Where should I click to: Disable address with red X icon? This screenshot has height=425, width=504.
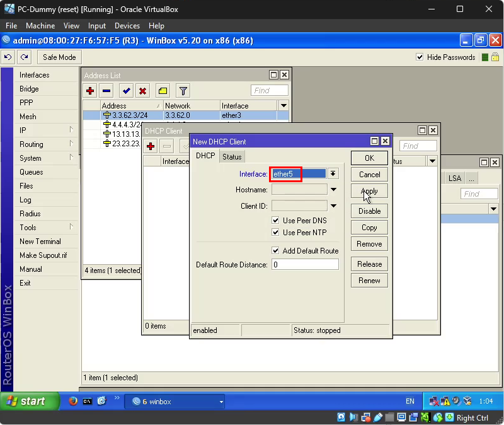pyautogui.click(x=143, y=91)
